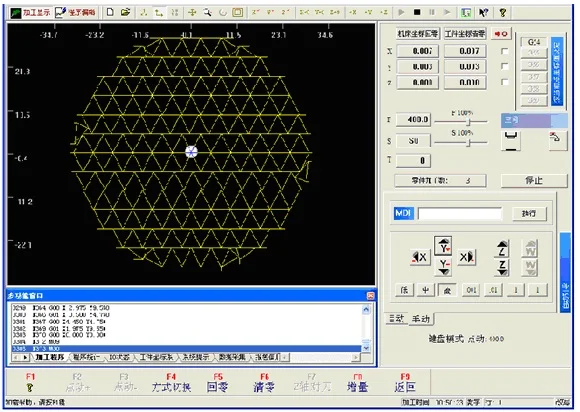Click the context help arrow icon
580x412 pixels.
[483, 13]
